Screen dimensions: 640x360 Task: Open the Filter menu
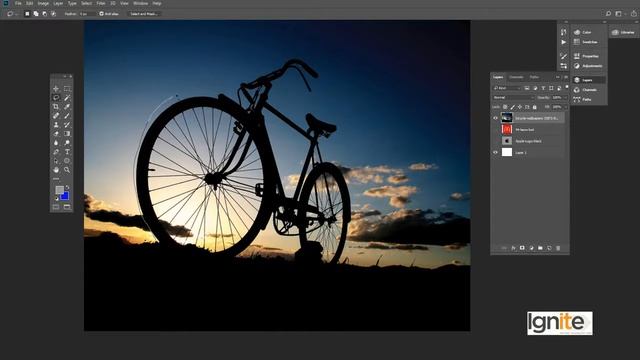point(101,3)
